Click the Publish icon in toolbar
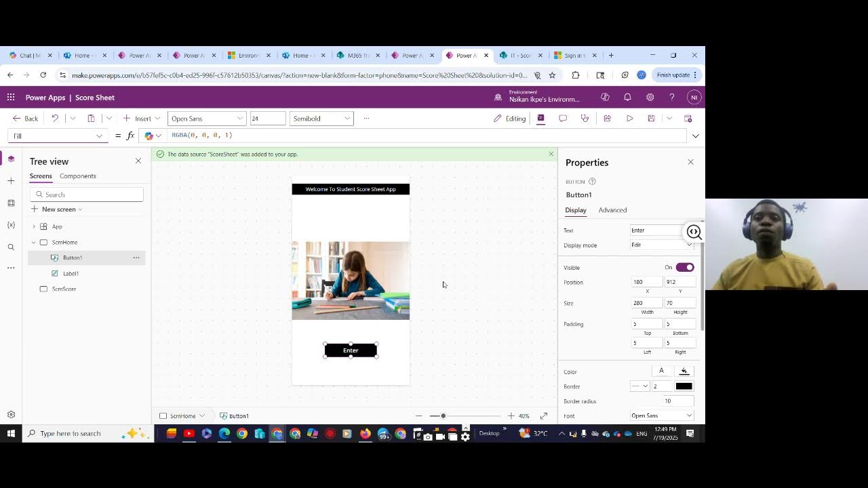This screenshot has width=868, height=488. pyautogui.click(x=688, y=119)
